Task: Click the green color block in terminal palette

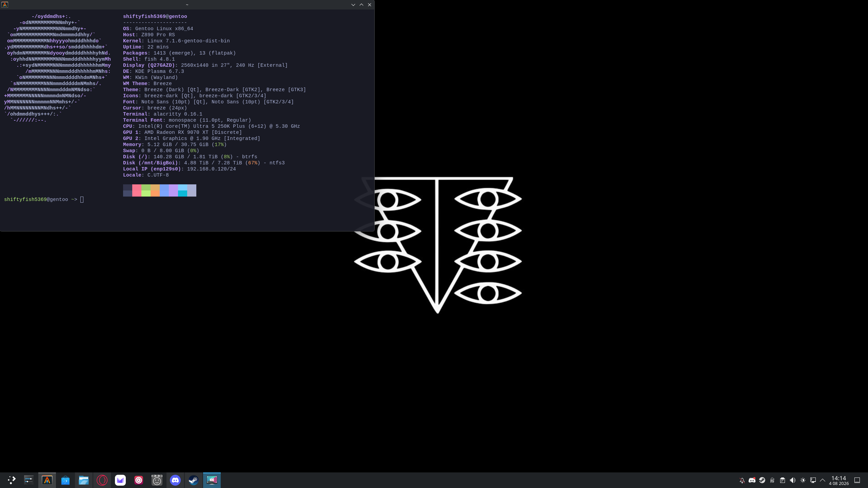Action: coord(146,190)
